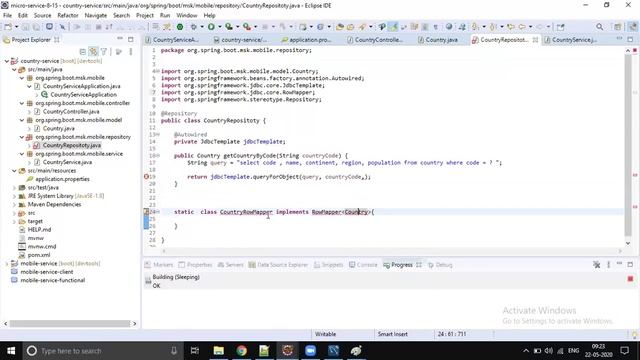This screenshot has width=640, height=360.
Task: Switch to the Country.java editor tab
Action: (x=438, y=40)
